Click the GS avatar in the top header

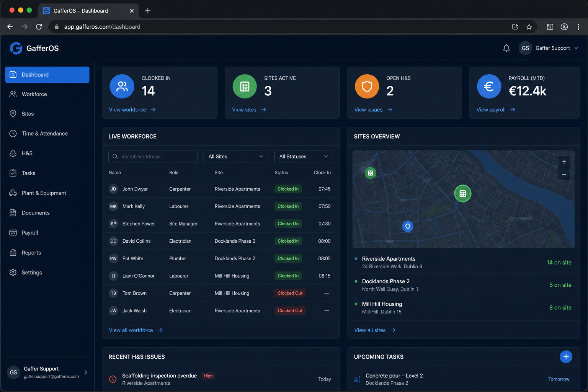click(525, 48)
